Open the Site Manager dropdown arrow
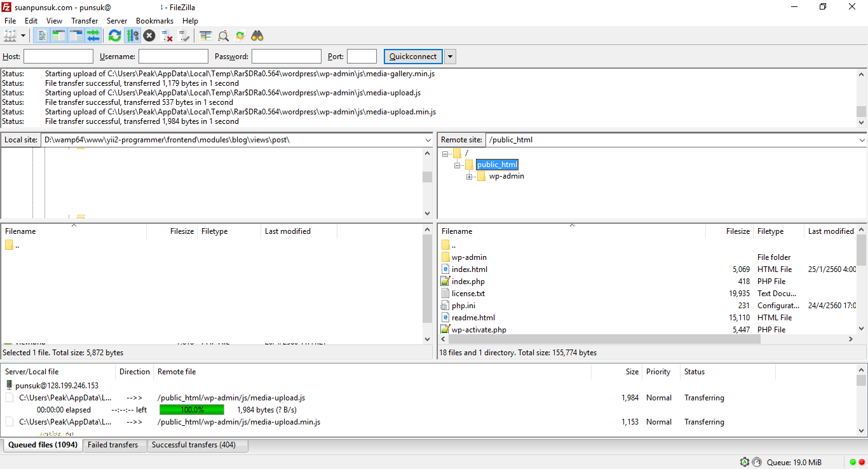Viewport: 868px width, 469px height. click(24, 36)
